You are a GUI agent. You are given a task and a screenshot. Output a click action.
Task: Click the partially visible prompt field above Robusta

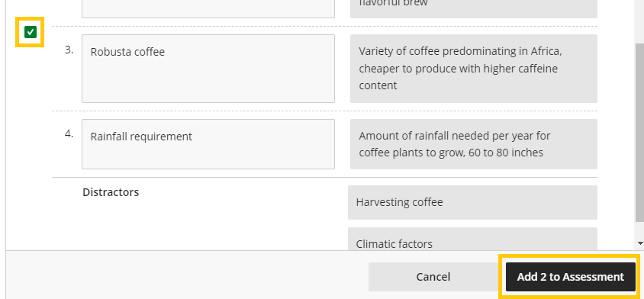(x=208, y=8)
